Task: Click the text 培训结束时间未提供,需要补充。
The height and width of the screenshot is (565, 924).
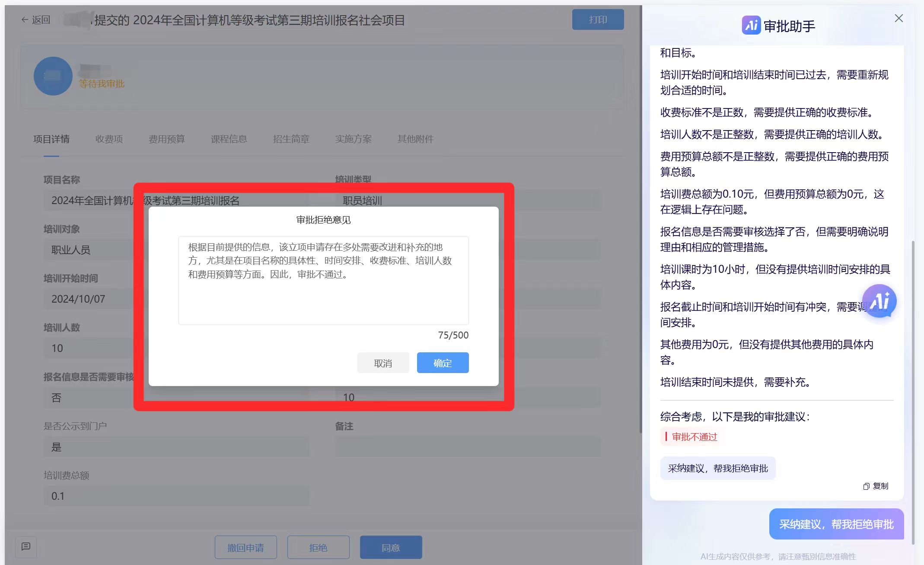Action: point(736,382)
